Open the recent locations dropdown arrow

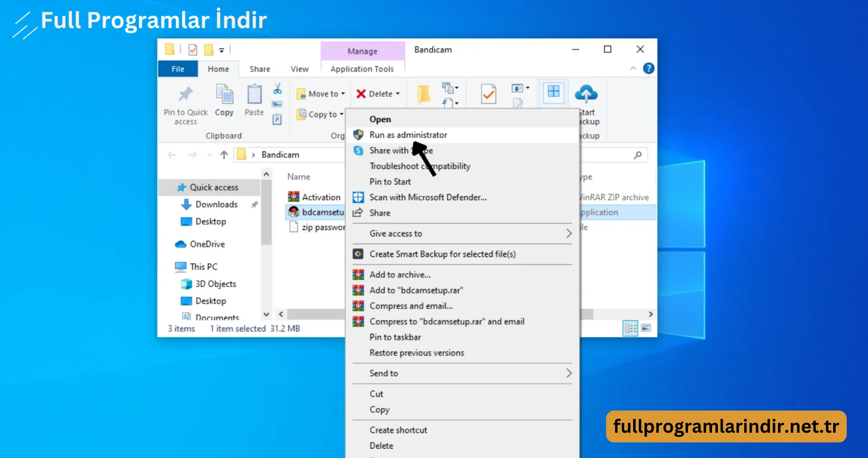pos(209,155)
